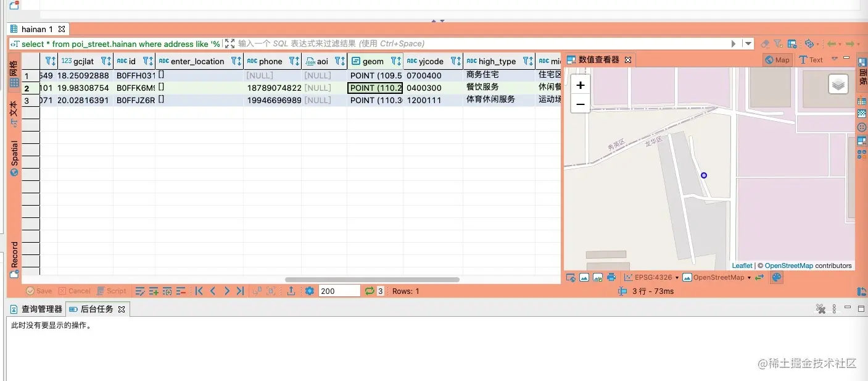Go to the first row
Viewport: 868px width, 381px height.
coord(199,291)
